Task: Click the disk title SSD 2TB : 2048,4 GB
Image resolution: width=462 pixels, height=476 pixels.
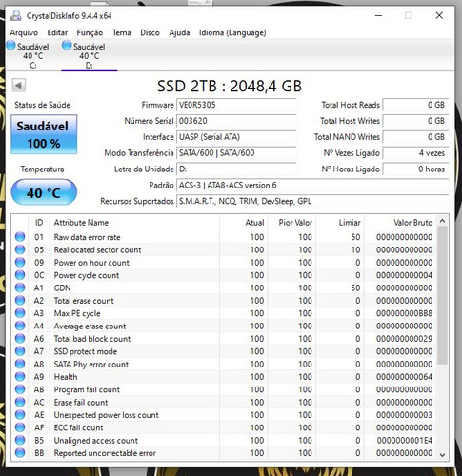Action: (x=230, y=86)
